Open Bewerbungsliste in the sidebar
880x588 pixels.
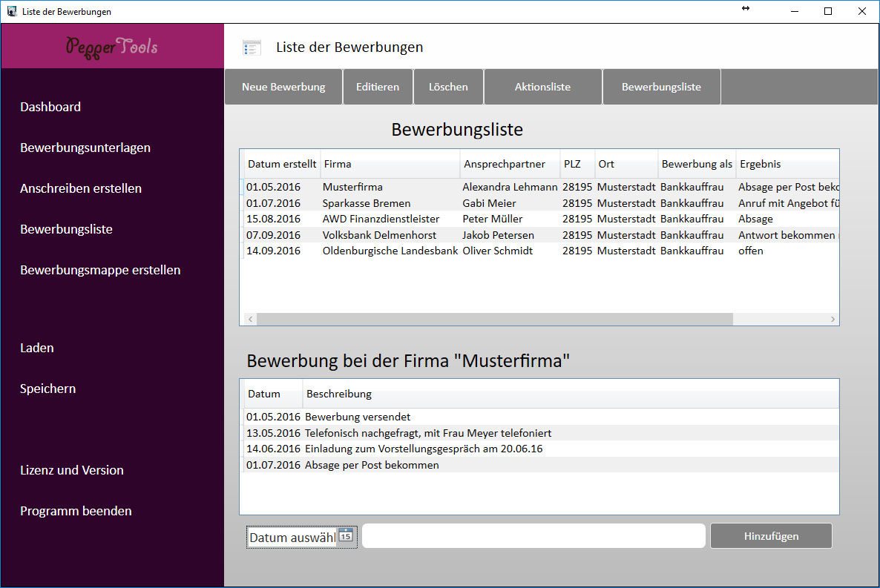(66, 229)
